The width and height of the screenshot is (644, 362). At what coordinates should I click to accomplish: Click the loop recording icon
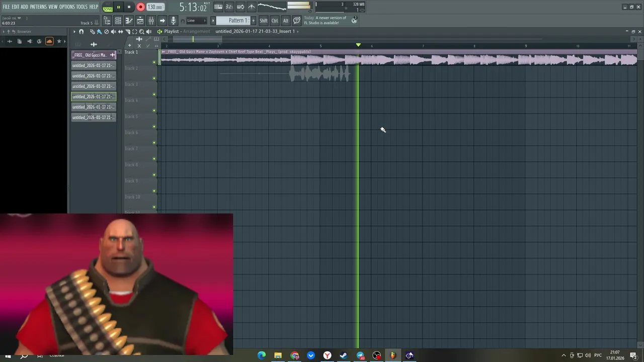coord(240,7)
